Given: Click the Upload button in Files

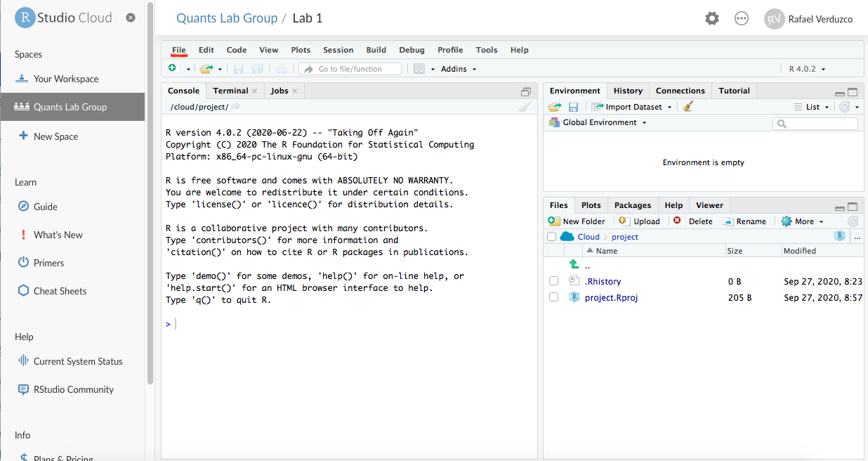Looking at the screenshot, I should click(640, 221).
